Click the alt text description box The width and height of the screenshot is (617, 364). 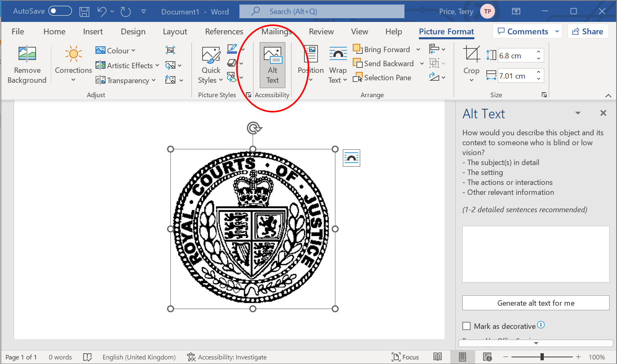(x=536, y=254)
